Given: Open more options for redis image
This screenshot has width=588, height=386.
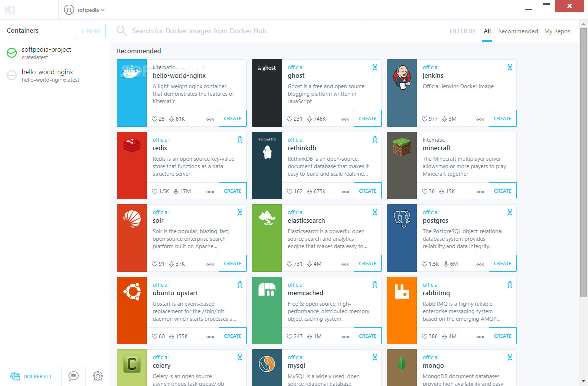Looking at the screenshot, I should 211,191.
